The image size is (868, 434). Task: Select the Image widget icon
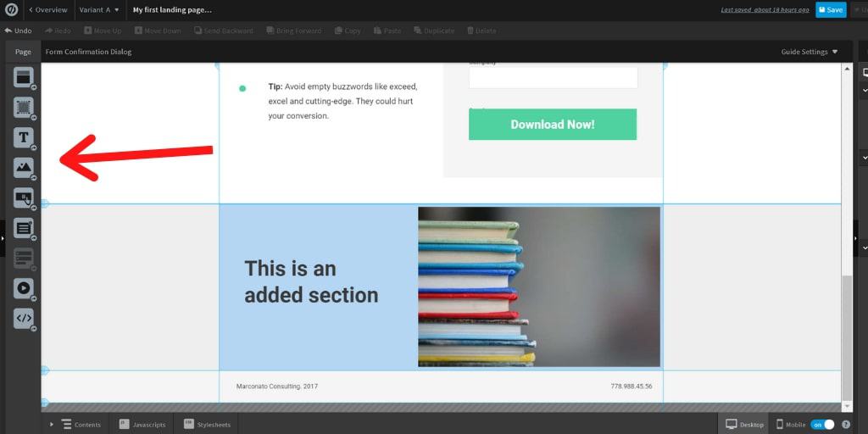click(23, 168)
